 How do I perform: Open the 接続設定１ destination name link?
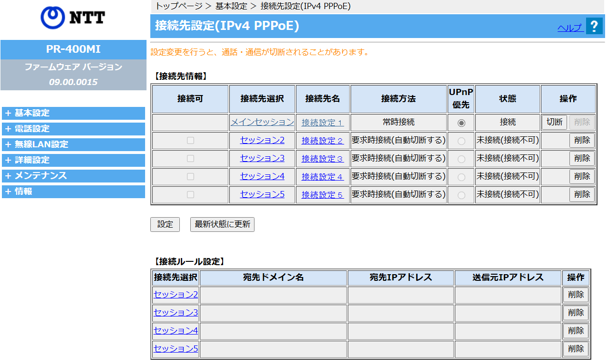click(x=323, y=123)
